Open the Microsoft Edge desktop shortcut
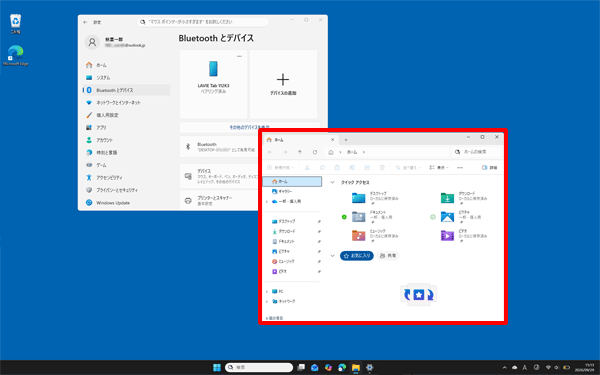The height and width of the screenshot is (375, 600). click(16, 55)
